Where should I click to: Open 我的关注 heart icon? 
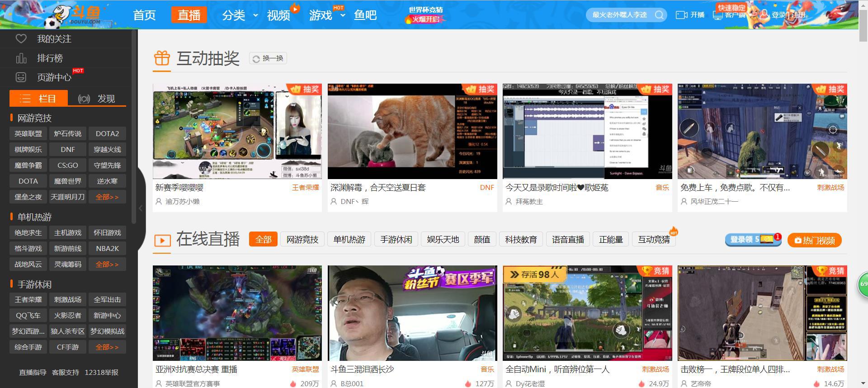tap(21, 39)
